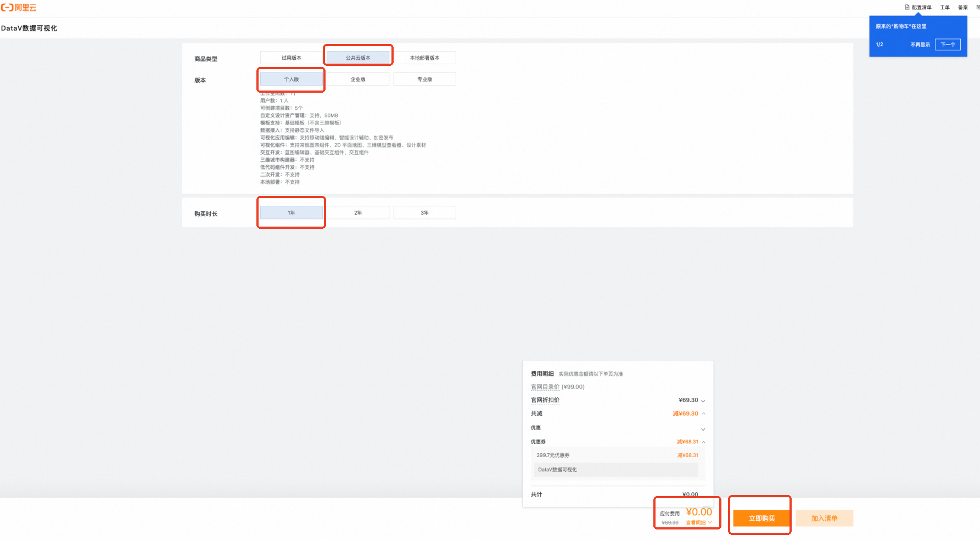Image resolution: width=980 pixels, height=541 pixels.
Task: Select 公共云版本 product type
Action: (x=358, y=58)
